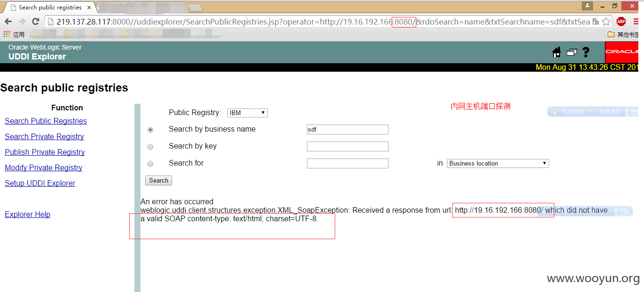Open the Explorer Help link
This screenshot has width=644, height=292.
27,214
